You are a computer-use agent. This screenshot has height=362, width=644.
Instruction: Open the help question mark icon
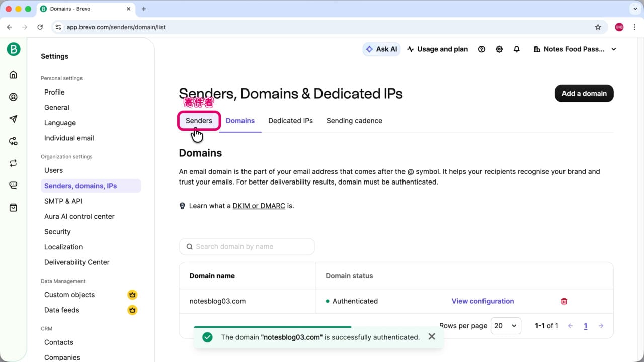click(x=481, y=49)
